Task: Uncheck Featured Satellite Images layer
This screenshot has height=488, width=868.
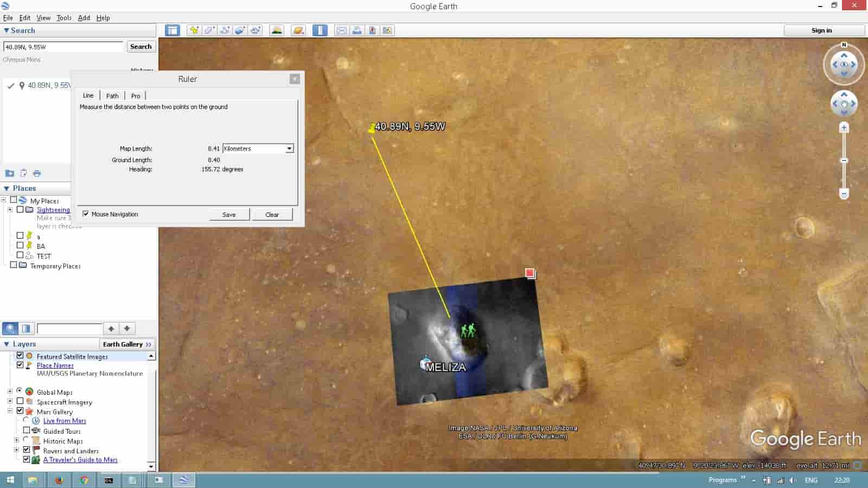Action: (x=20, y=356)
